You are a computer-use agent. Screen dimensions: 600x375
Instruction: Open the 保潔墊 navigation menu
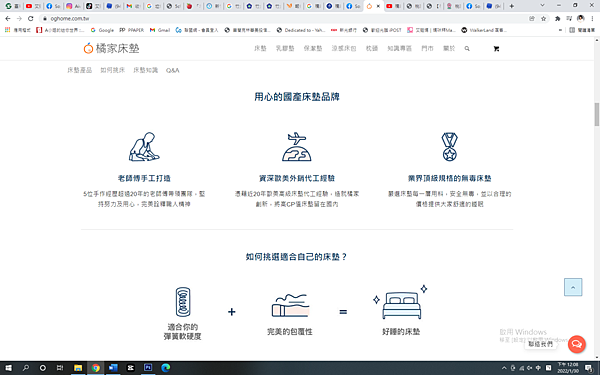click(x=313, y=49)
